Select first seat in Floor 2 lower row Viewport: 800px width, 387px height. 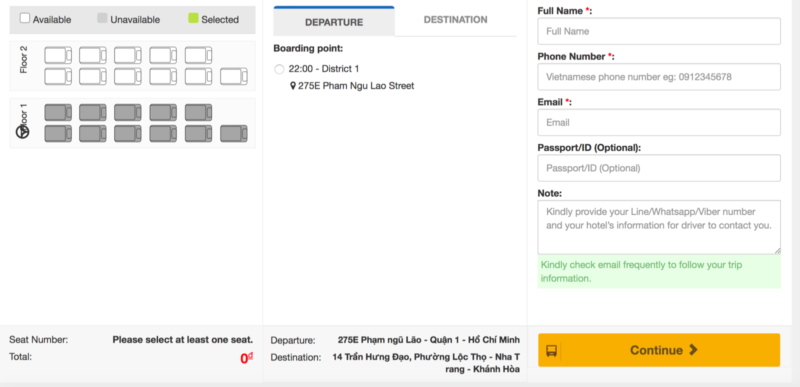click(x=58, y=76)
